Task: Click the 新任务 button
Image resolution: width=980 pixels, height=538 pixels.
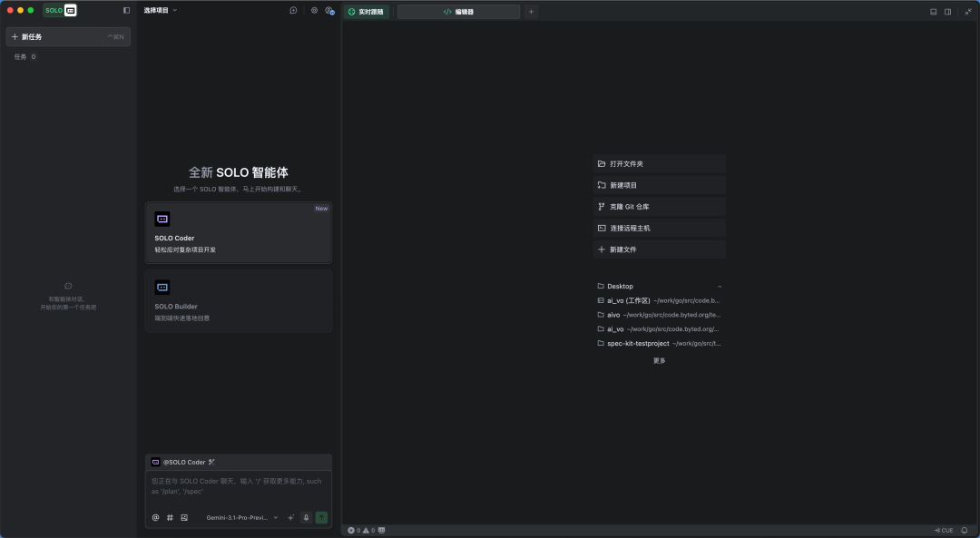Action: point(68,37)
